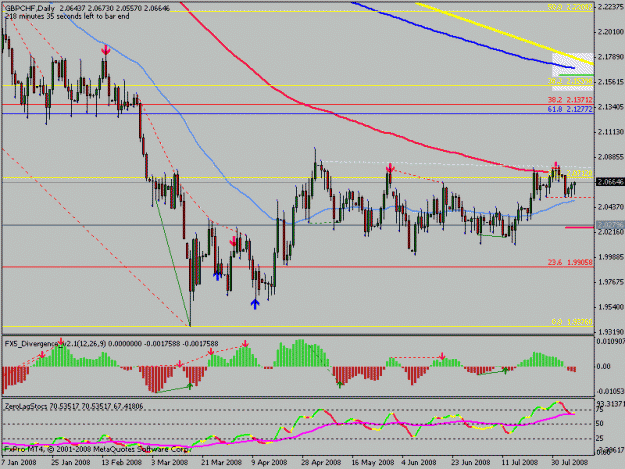Select the red '38.2 2.13712' Fibonacci label
The width and height of the screenshot is (625, 469).
pyautogui.click(x=570, y=100)
